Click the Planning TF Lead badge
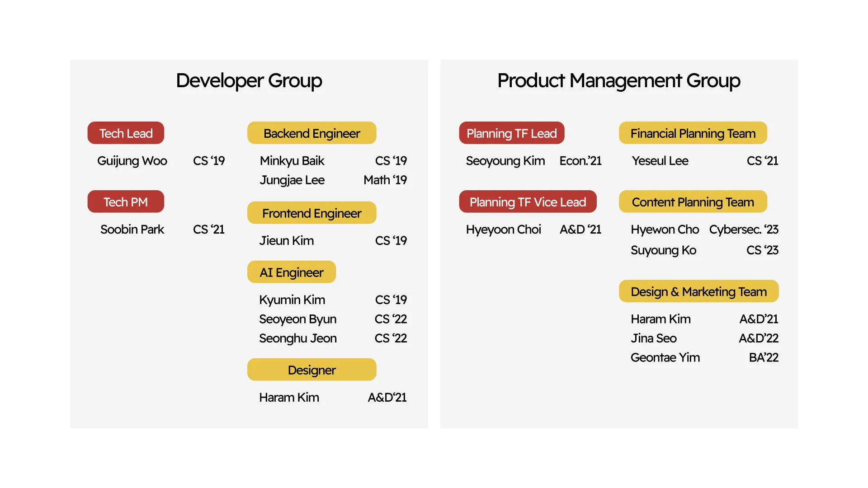 (511, 133)
